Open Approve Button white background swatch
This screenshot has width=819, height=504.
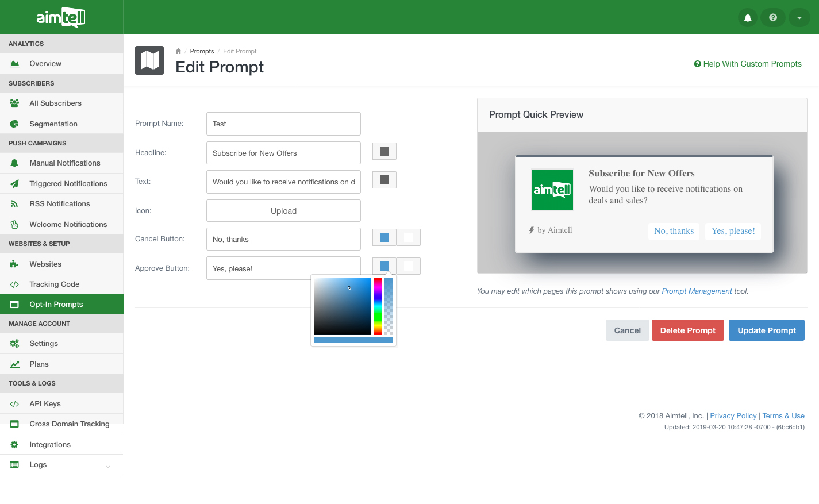[x=409, y=266]
